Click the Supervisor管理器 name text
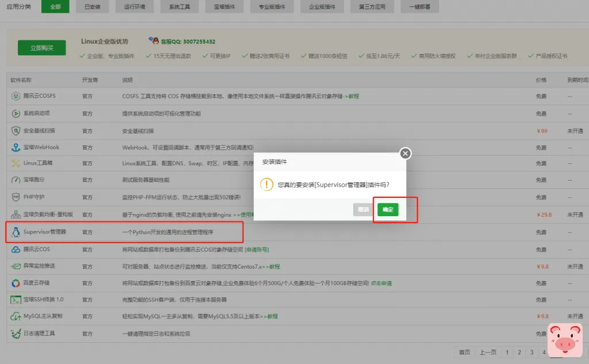Screen dimensions: 589x364 44,232
